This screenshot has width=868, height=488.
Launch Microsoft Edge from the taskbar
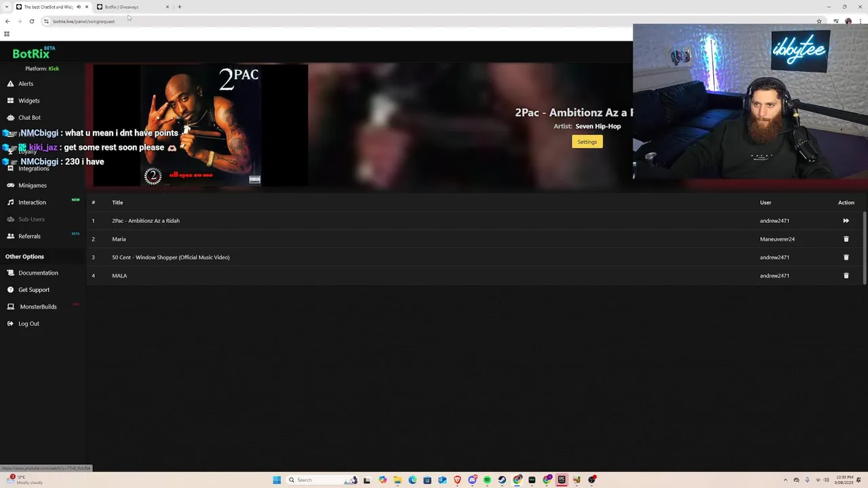click(x=412, y=480)
